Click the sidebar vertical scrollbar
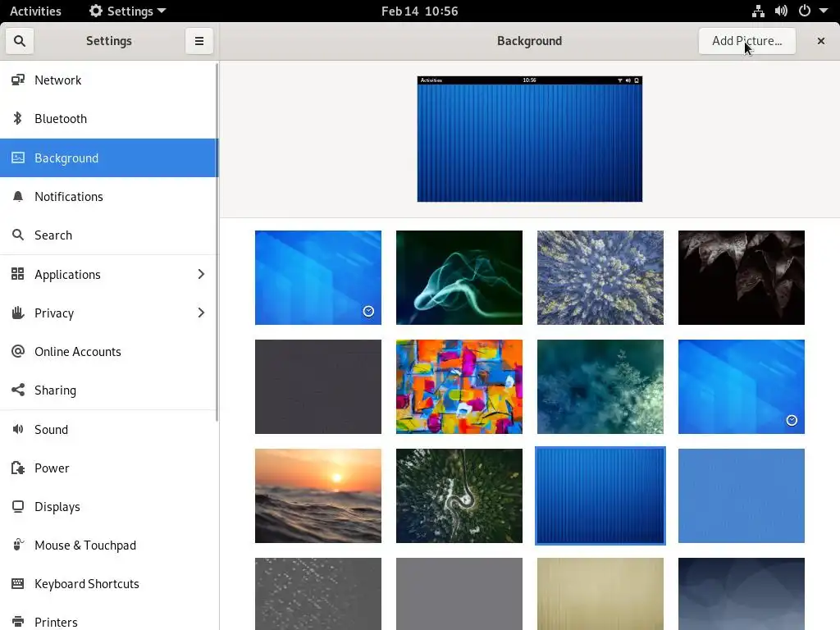 [x=217, y=242]
